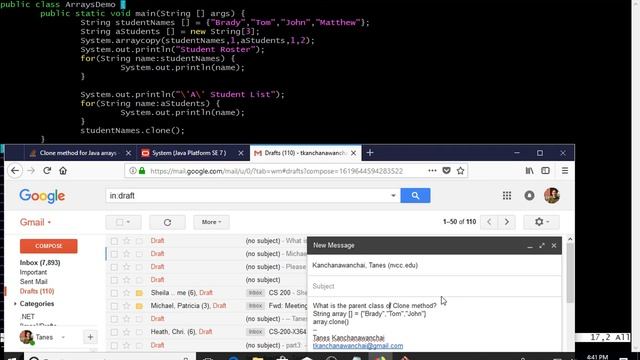Close the System (Java Platform SE 7) tab
This screenshot has height=360, width=640.
tap(241, 153)
